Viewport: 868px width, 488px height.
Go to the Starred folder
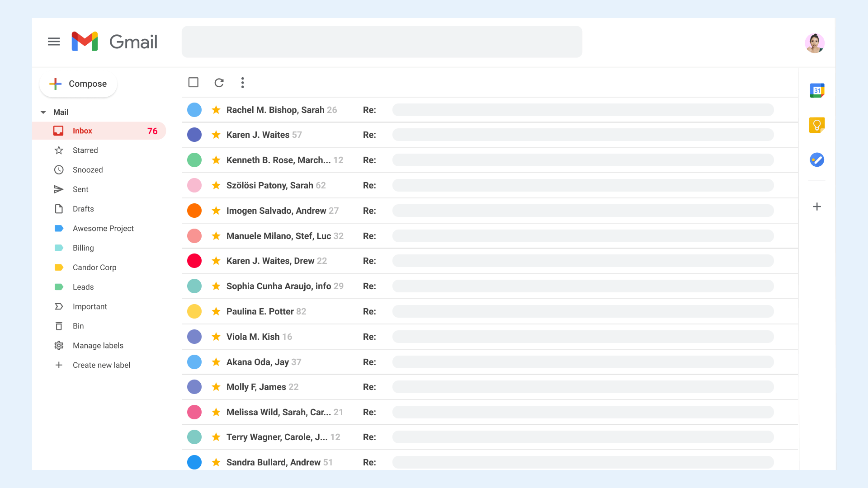(85, 150)
